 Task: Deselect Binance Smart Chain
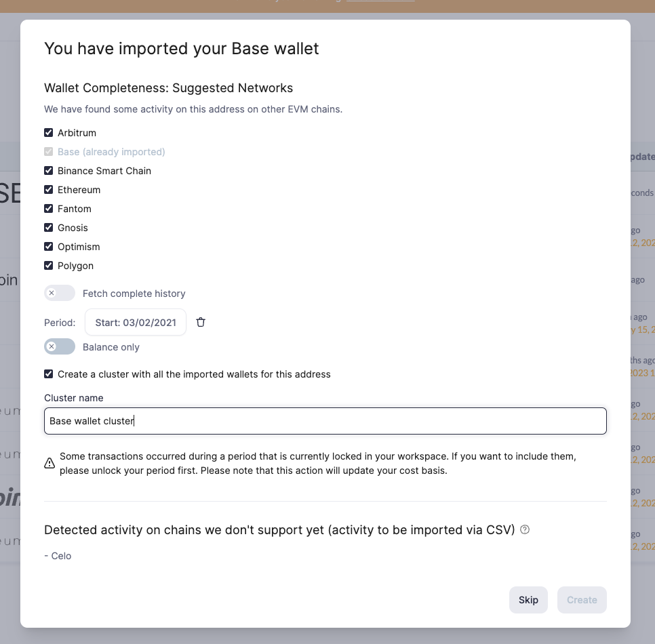pos(48,170)
